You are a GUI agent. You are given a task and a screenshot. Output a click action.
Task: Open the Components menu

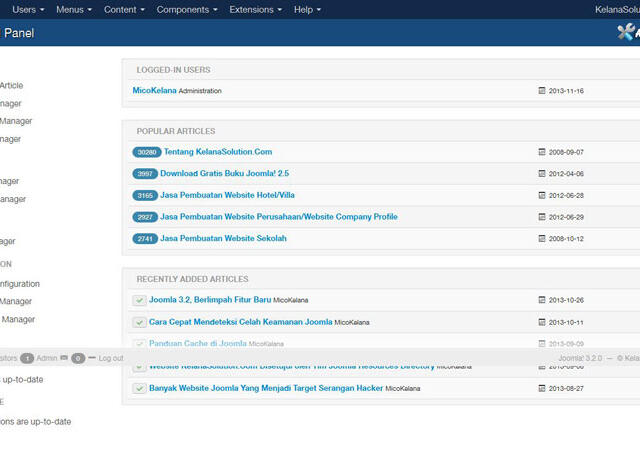coord(187,9)
